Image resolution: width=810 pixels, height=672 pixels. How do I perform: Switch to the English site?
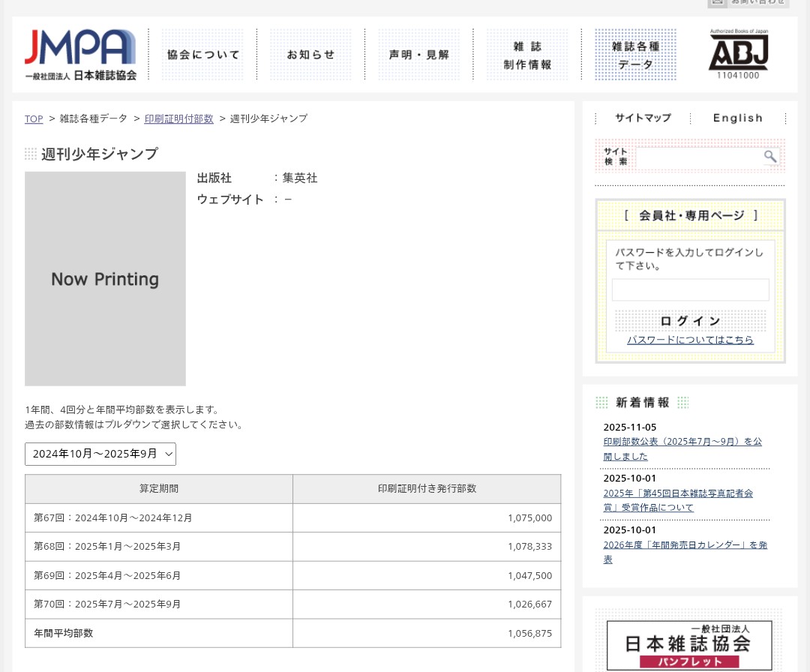tap(737, 118)
